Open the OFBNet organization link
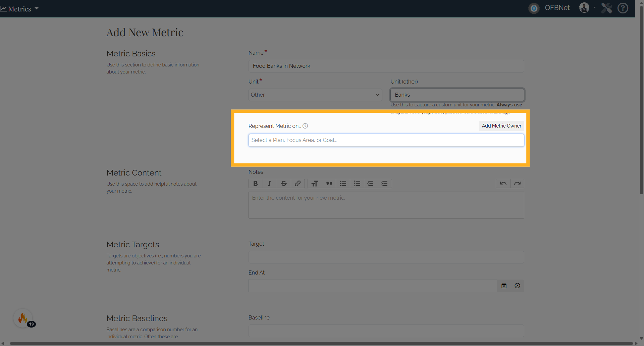Viewport: 644px width, 346px height. point(557,8)
